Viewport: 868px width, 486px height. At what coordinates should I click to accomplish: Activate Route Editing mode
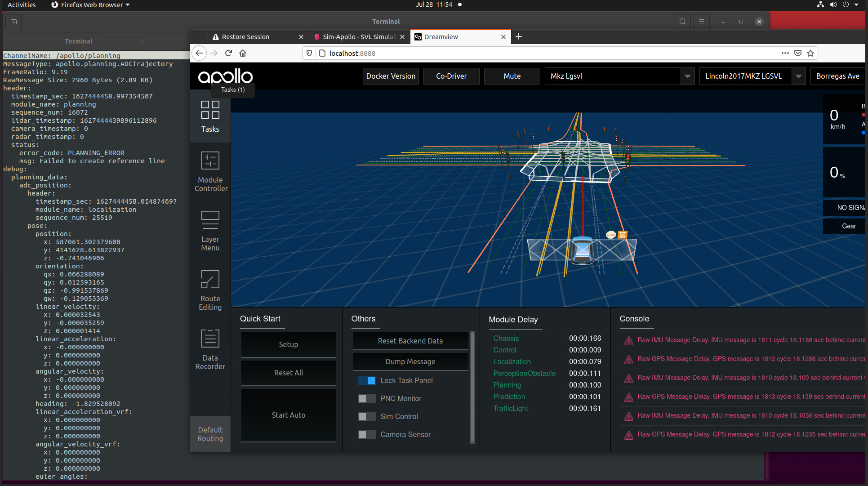[x=210, y=290]
